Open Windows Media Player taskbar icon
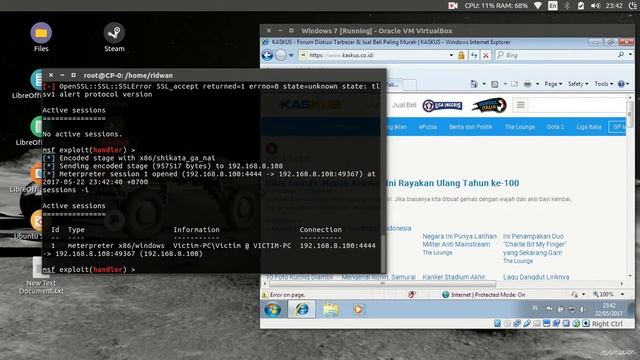 click(x=358, y=310)
